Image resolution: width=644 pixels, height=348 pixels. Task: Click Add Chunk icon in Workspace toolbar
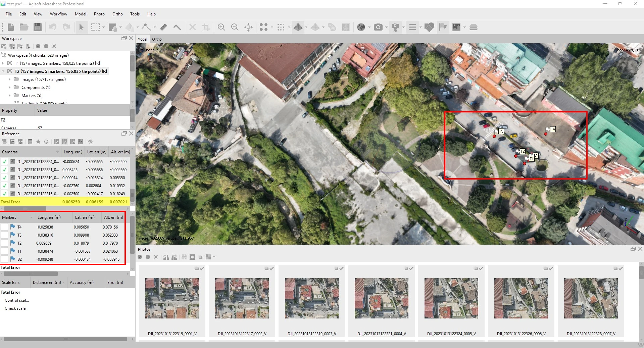[4, 46]
